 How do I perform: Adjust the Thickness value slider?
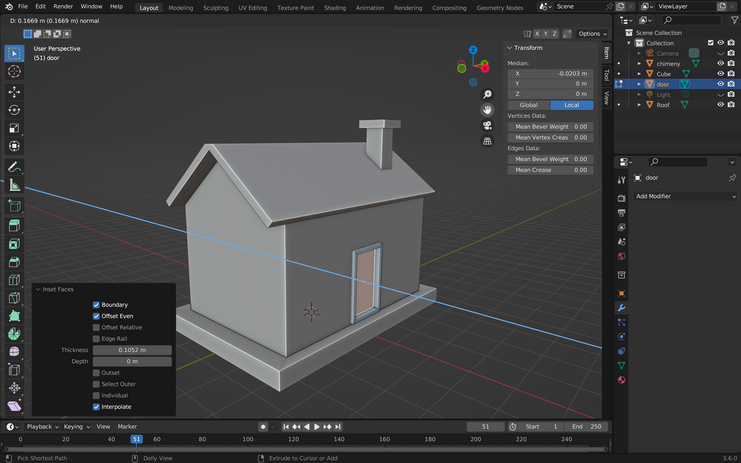coord(132,350)
